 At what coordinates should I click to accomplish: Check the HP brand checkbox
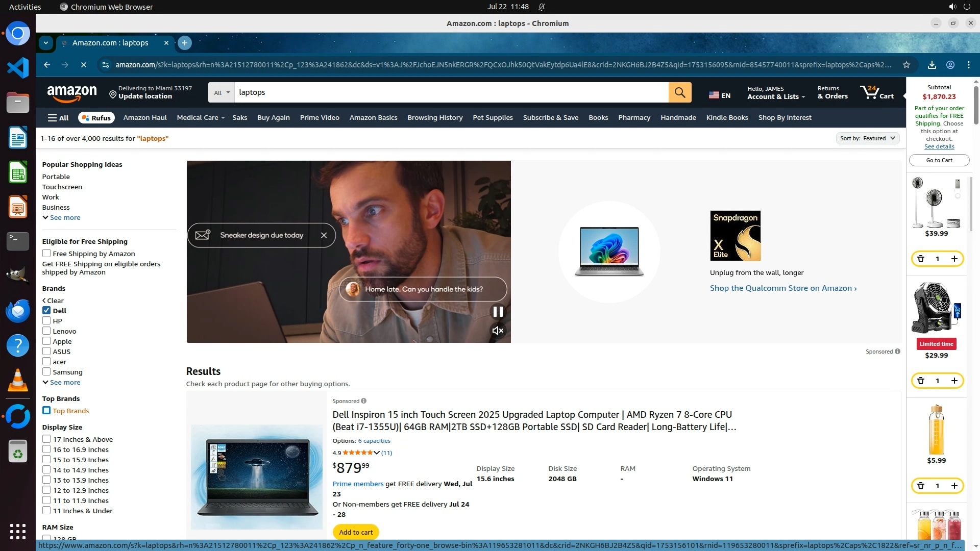pyautogui.click(x=46, y=321)
